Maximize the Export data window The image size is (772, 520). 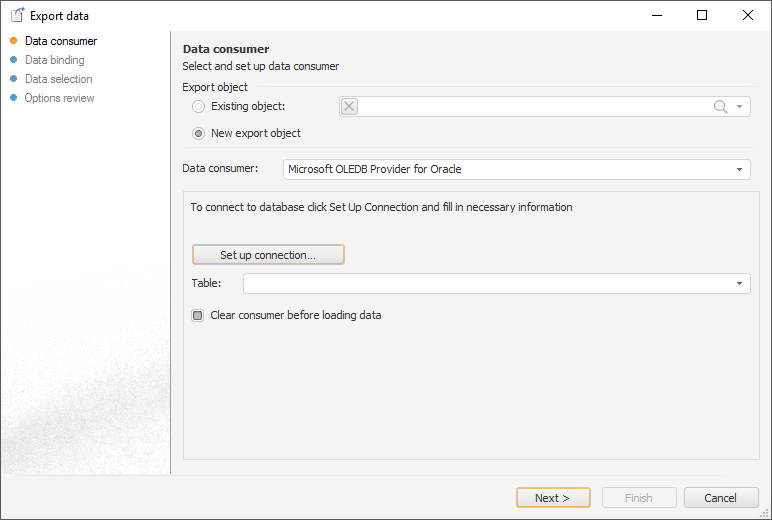(702, 15)
